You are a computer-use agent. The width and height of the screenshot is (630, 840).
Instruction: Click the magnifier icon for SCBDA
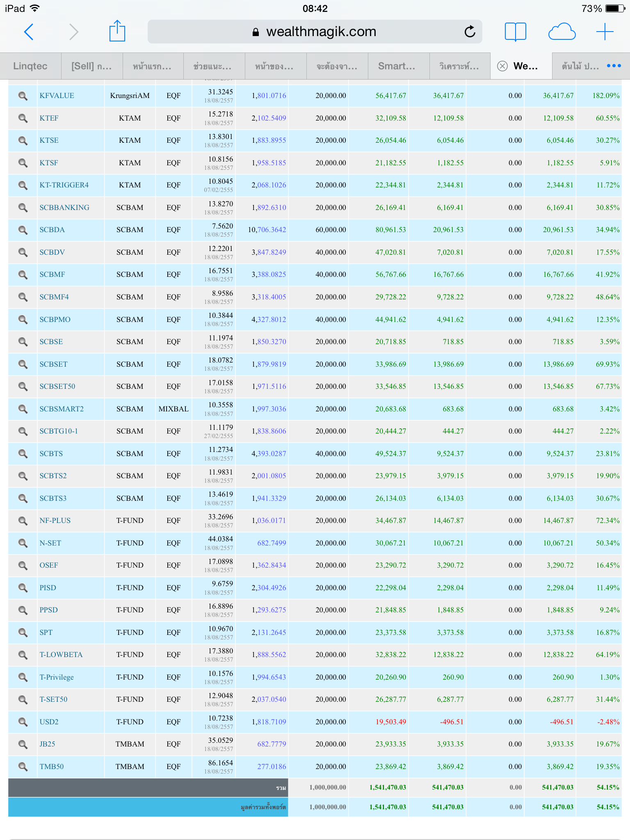click(x=23, y=230)
